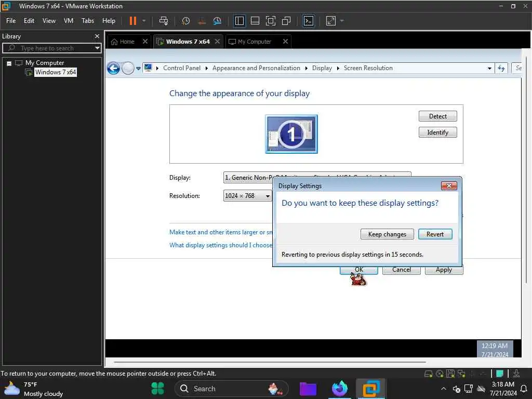The width and height of the screenshot is (532, 399).
Task: Click the floppy drive status icon
Action: pos(450,374)
